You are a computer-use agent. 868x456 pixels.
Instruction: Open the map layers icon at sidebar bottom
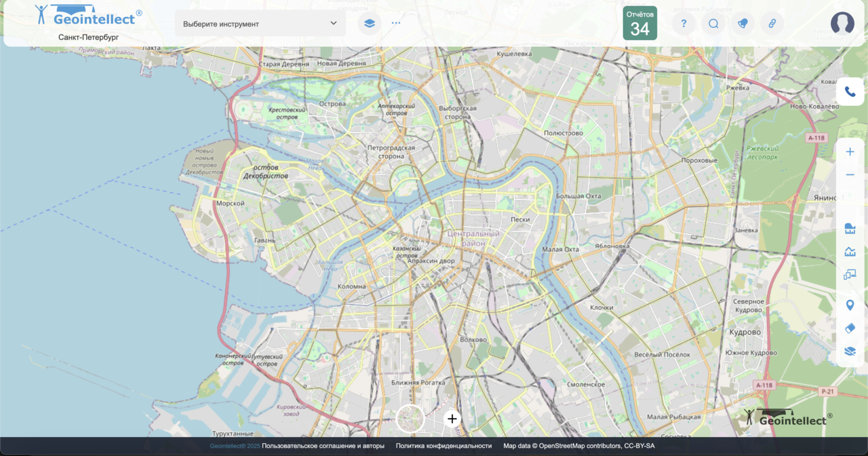(x=850, y=351)
